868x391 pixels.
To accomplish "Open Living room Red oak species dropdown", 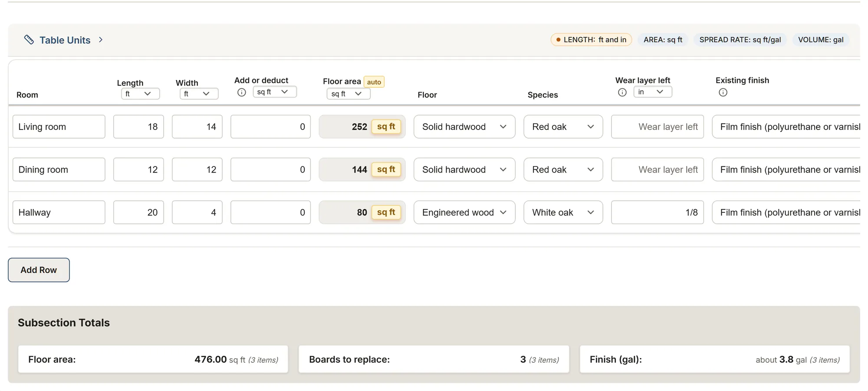I will 563,126.
